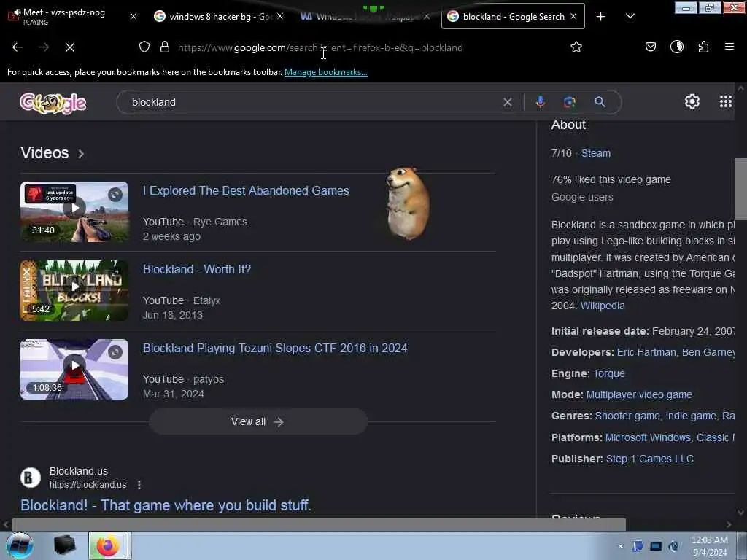Image resolution: width=747 pixels, height=560 pixels.
Task: Open Google quick settings gear
Action: 692,101
